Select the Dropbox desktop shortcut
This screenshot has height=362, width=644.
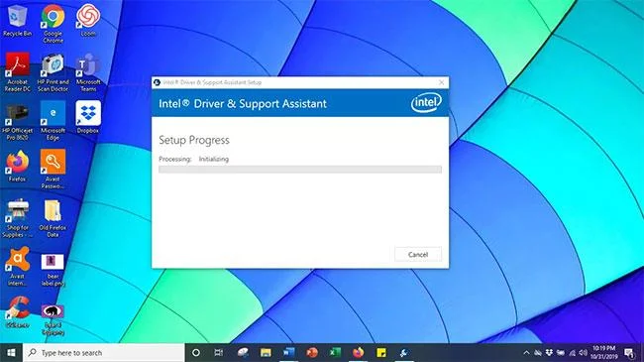tap(88, 117)
